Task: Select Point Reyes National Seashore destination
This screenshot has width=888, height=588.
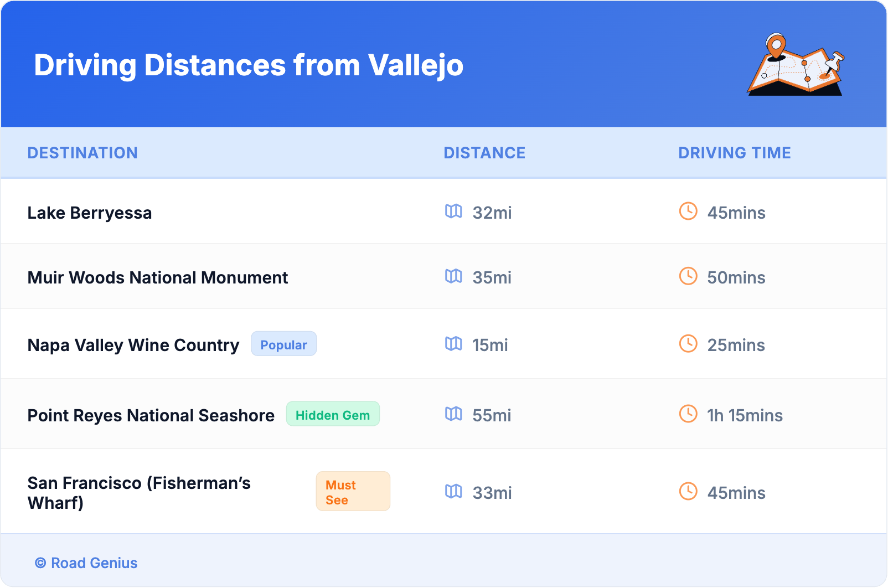Action: click(x=151, y=415)
